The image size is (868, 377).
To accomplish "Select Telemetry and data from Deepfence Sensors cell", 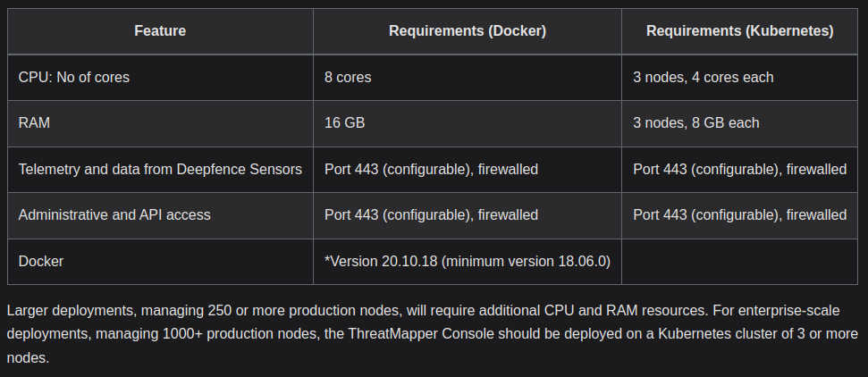I will tap(160, 170).
